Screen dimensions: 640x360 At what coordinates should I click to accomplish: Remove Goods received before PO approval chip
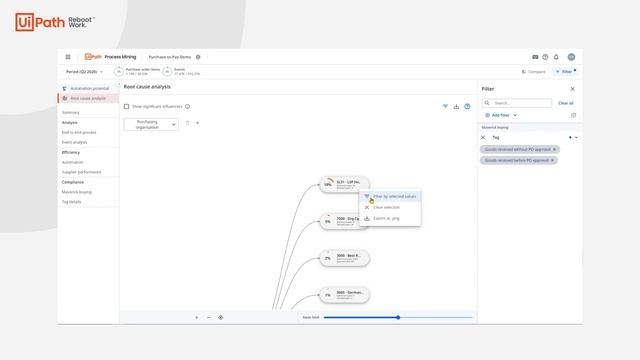[x=552, y=160]
